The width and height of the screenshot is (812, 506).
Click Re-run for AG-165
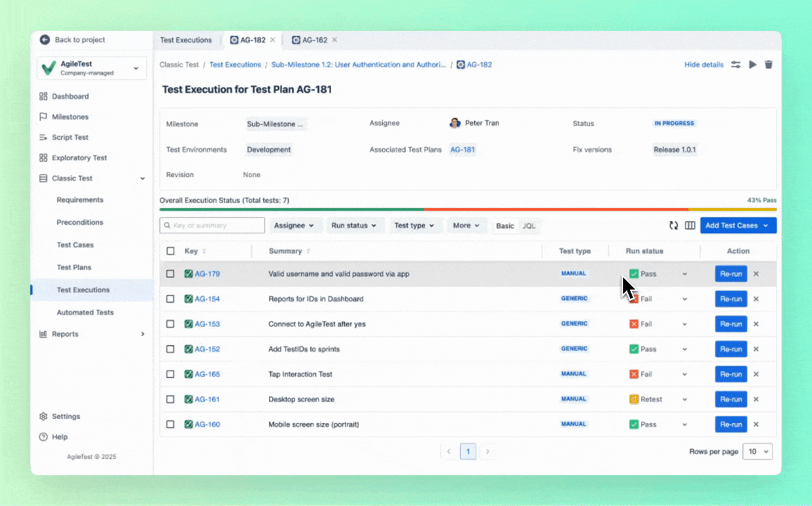[x=731, y=375]
